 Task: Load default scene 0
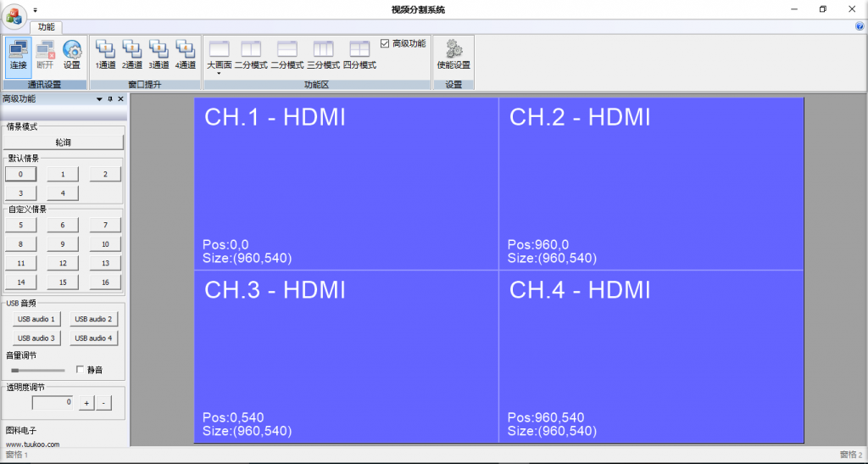(x=21, y=174)
